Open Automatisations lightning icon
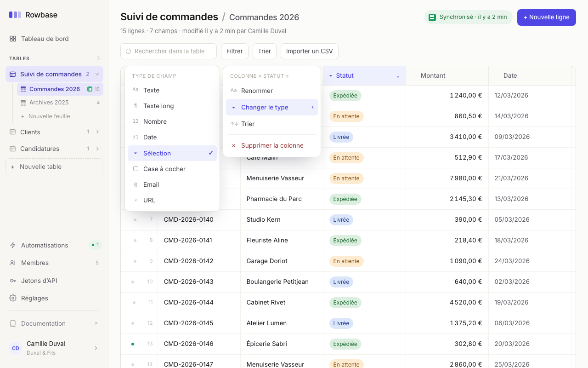The height and width of the screenshot is (368, 588). click(13, 245)
